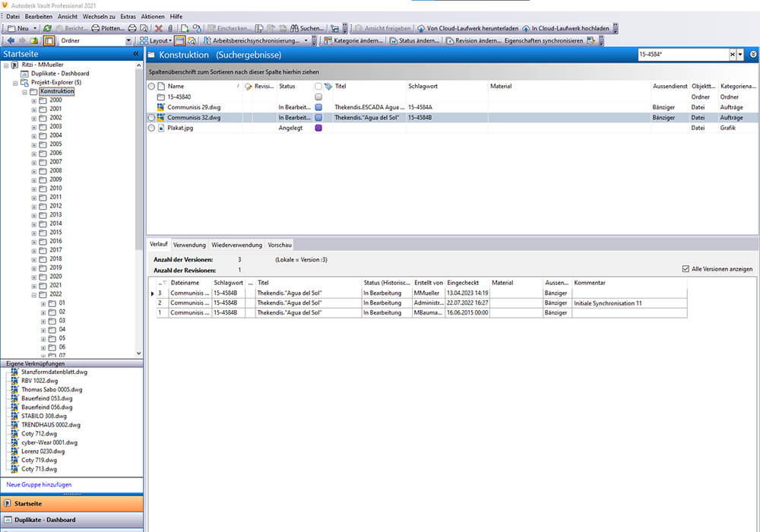Image resolution: width=760 pixels, height=532 pixels.
Task: Click the Startseite navigation button at bottom
Action: [x=71, y=504]
